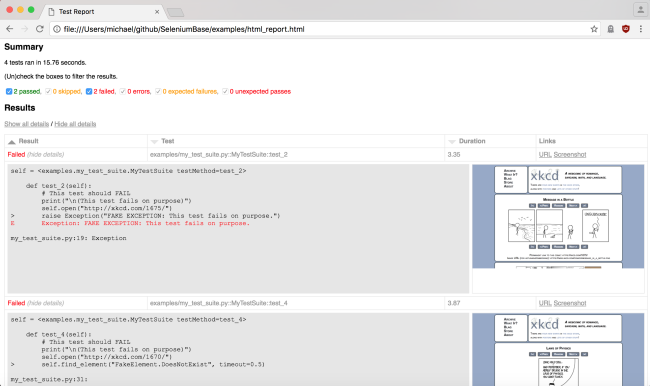Click the my_test_suite.py:31: line

(49, 379)
